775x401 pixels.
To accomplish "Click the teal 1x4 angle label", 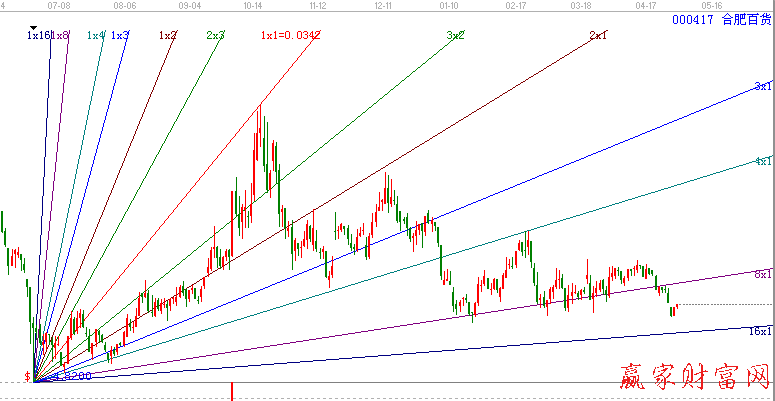I will (x=96, y=36).
